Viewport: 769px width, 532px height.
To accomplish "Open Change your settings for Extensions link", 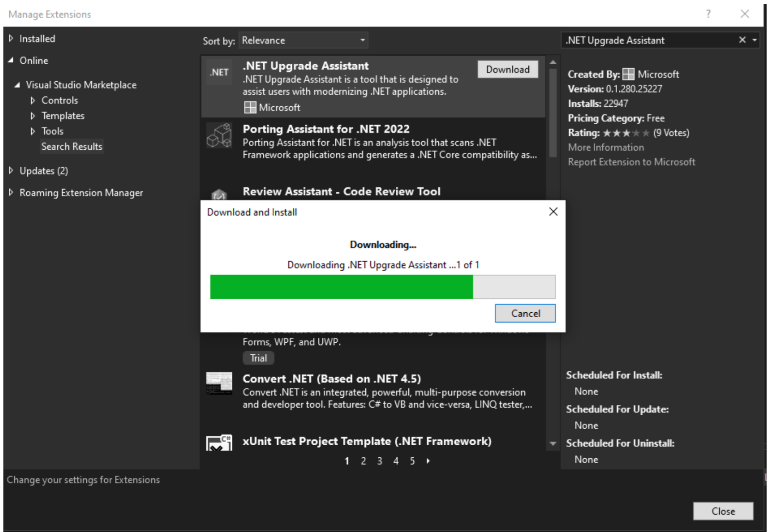I will tap(83, 479).
